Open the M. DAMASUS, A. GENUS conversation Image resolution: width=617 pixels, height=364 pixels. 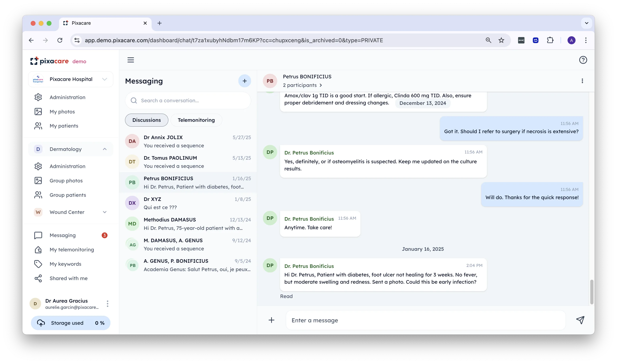coord(188,245)
